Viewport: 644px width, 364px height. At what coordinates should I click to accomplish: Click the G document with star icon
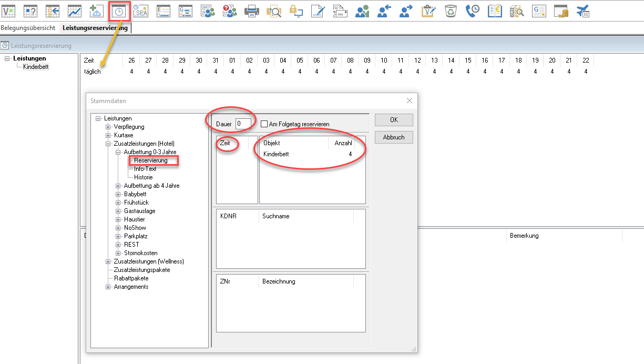click(x=539, y=11)
